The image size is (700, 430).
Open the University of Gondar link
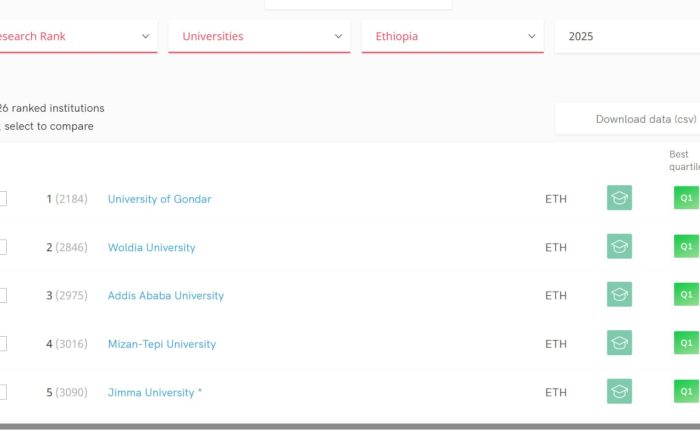click(159, 199)
